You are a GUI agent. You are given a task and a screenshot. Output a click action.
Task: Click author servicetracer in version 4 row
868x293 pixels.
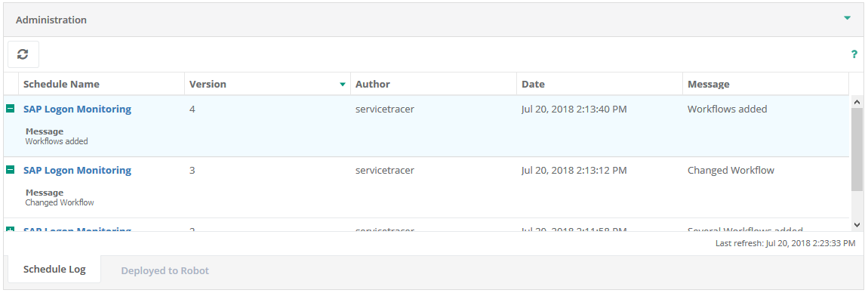click(x=385, y=109)
